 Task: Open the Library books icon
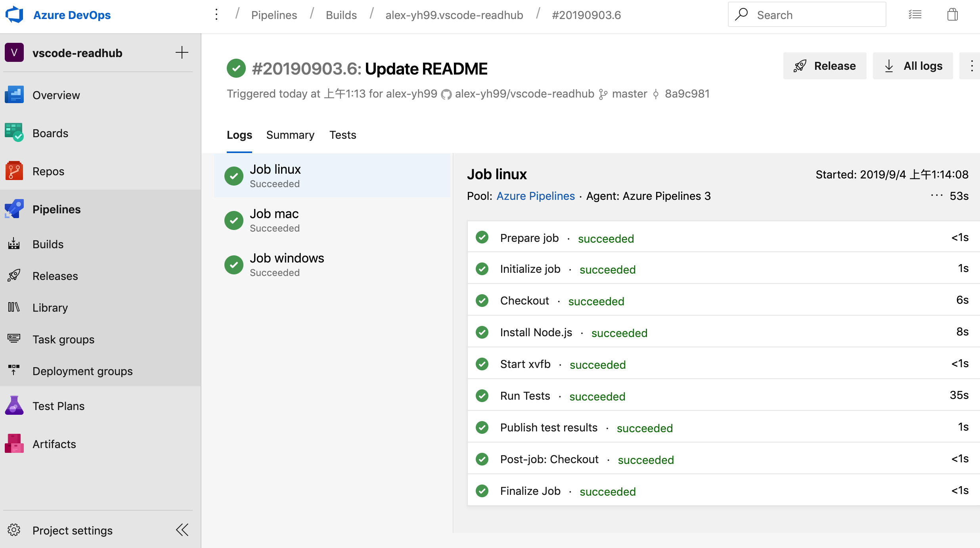tap(14, 307)
